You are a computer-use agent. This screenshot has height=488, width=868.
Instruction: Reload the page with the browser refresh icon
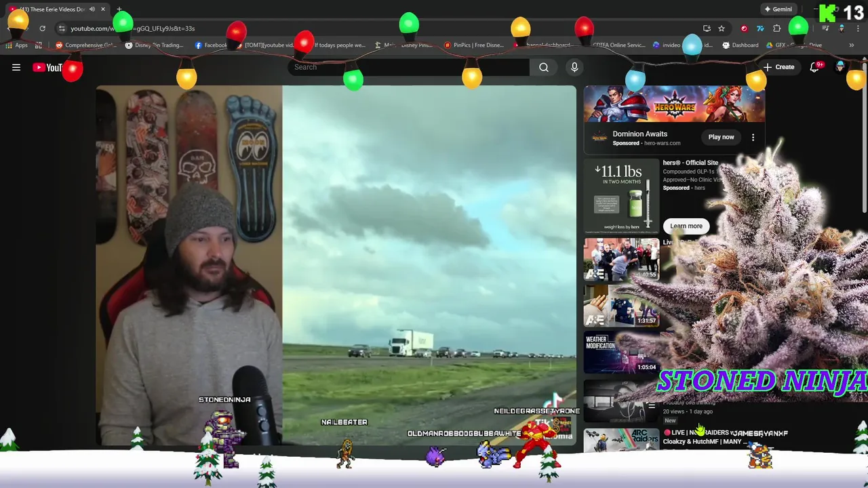(42, 28)
